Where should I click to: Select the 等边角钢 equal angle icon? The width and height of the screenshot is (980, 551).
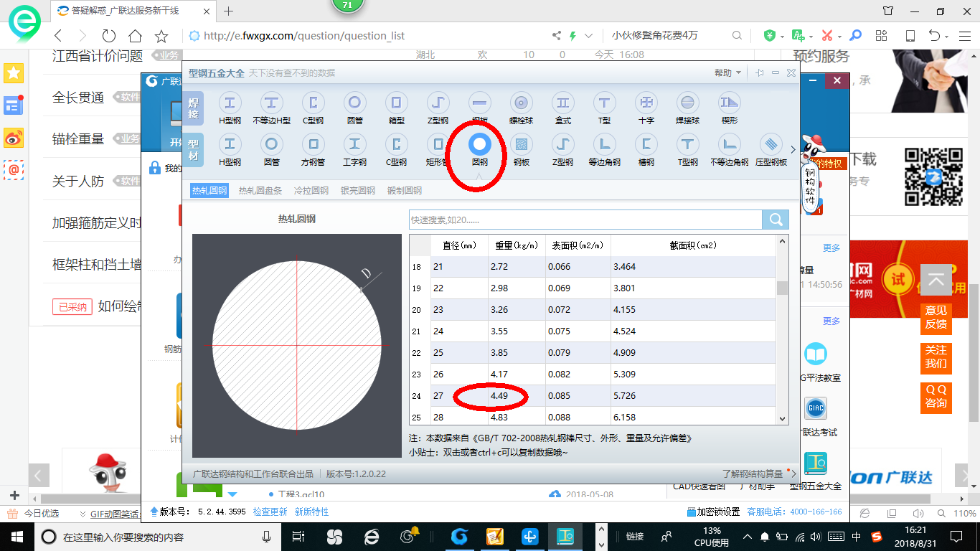[605, 150]
